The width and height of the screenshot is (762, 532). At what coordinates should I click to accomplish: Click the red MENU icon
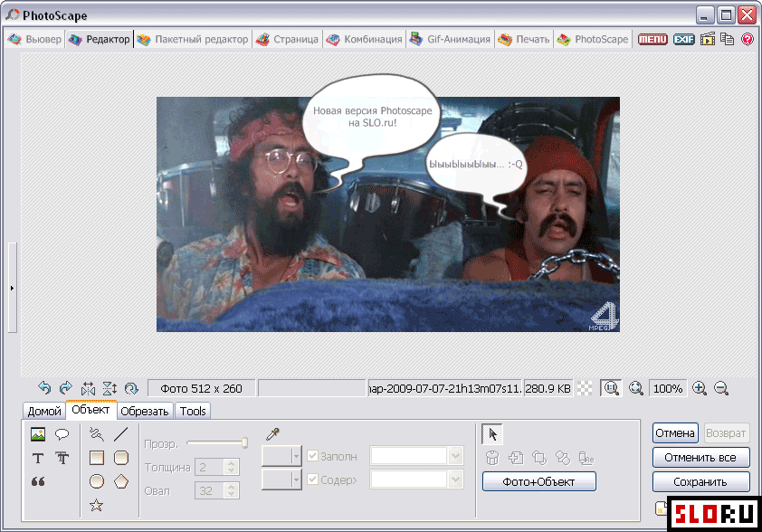pyautogui.click(x=652, y=39)
